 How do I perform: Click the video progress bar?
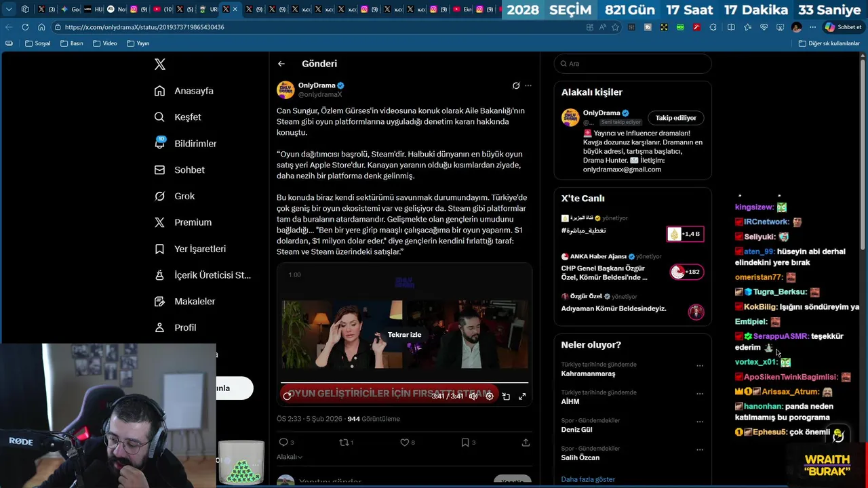404,384
